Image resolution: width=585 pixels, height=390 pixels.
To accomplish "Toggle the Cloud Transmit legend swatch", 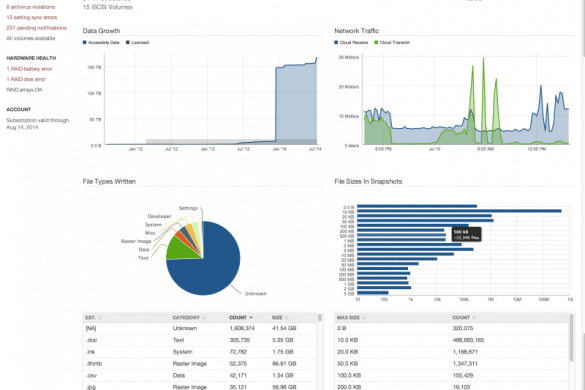I will point(376,43).
